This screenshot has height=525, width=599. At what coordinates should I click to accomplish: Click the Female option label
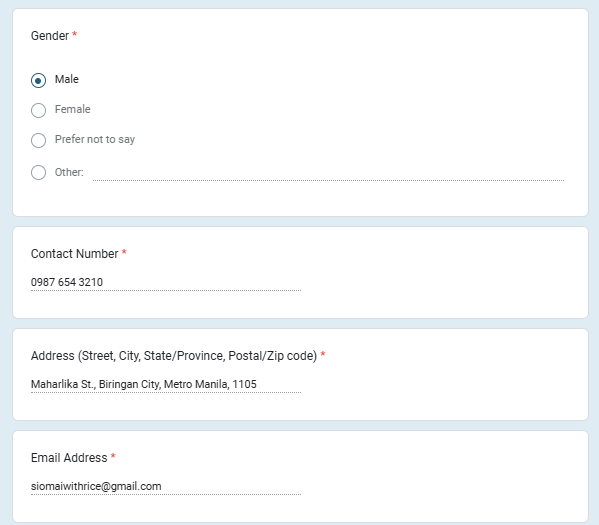73,109
